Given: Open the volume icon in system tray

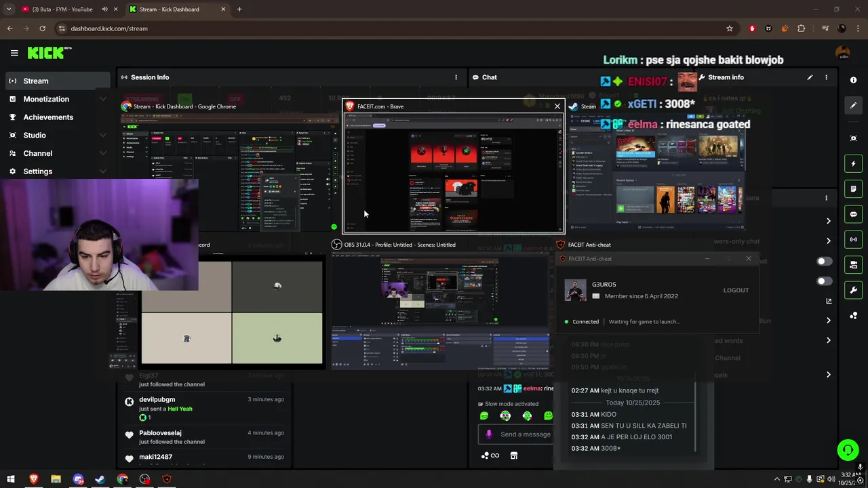Looking at the screenshot, I should click(x=831, y=479).
